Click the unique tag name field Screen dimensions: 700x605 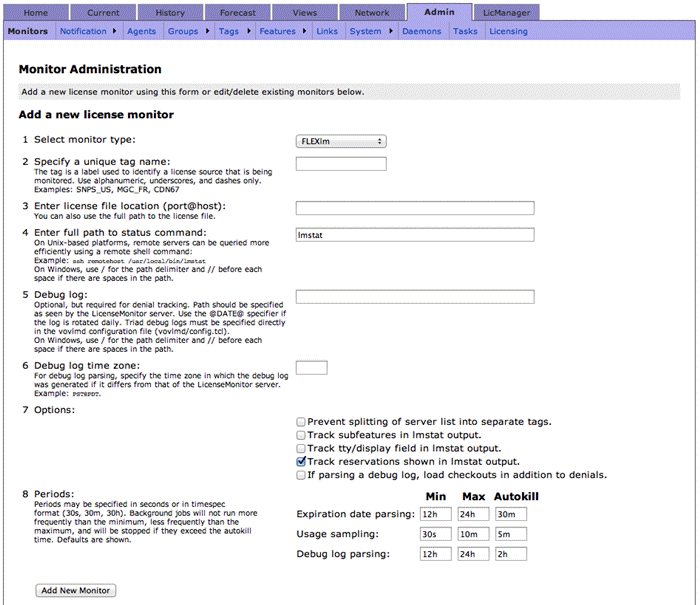pos(341,164)
